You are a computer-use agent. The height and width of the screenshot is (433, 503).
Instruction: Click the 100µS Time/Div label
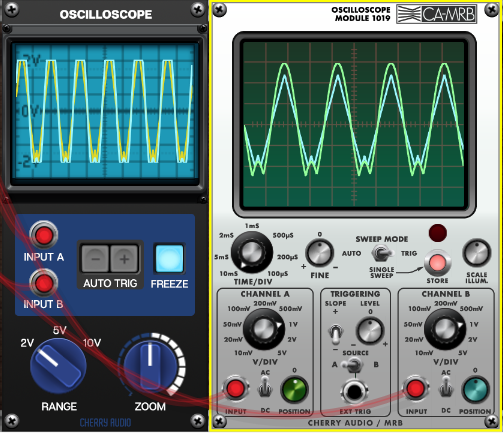click(278, 274)
